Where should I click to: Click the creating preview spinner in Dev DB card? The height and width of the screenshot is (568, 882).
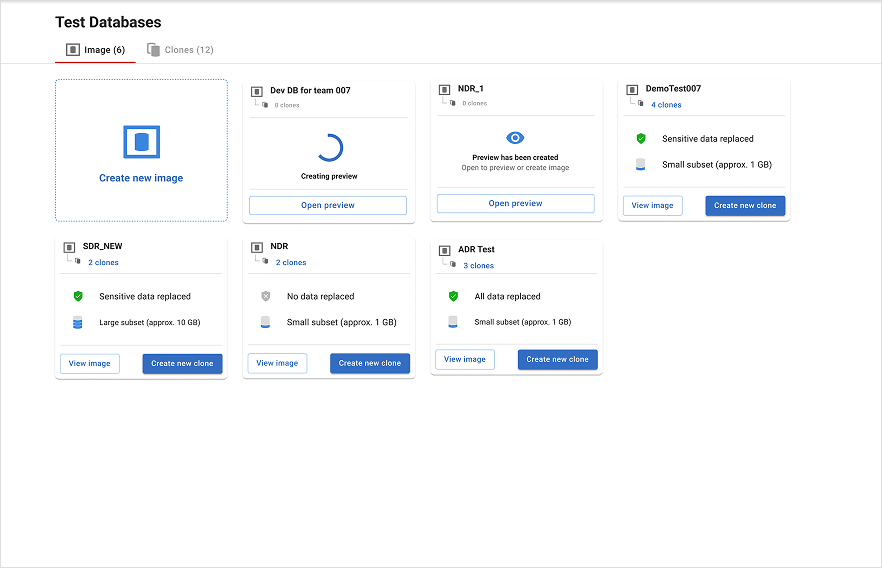point(329,148)
